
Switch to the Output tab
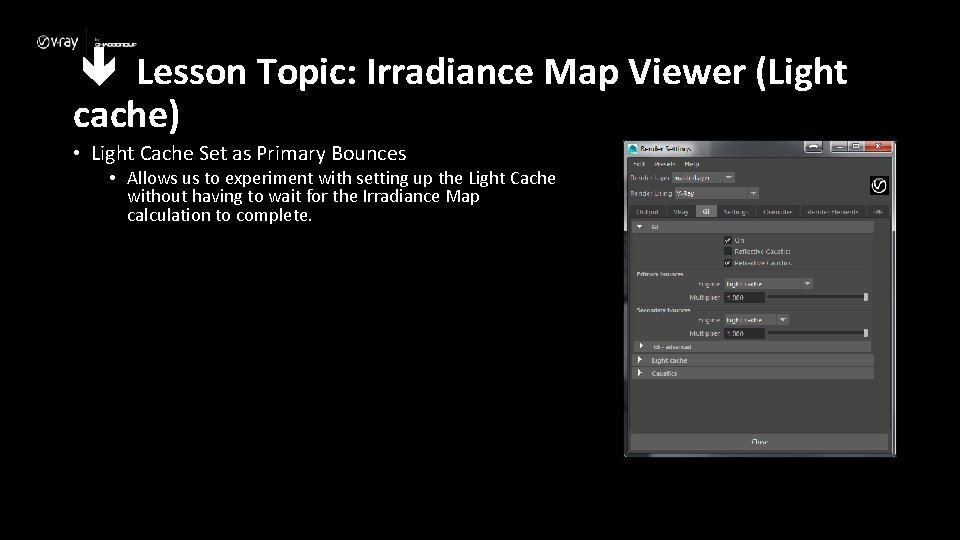tap(647, 211)
